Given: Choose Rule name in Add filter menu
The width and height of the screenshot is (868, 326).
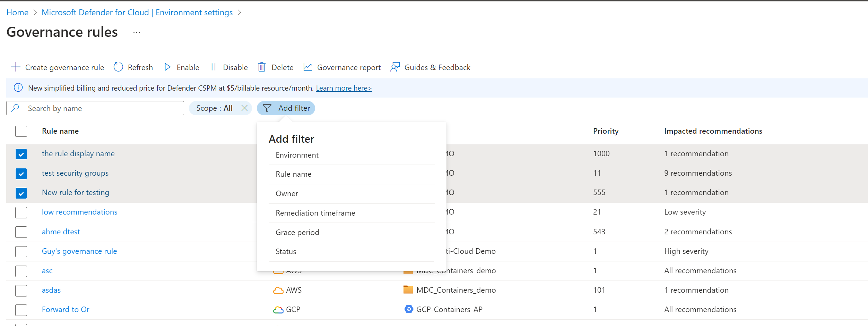Looking at the screenshot, I should click(351, 174).
